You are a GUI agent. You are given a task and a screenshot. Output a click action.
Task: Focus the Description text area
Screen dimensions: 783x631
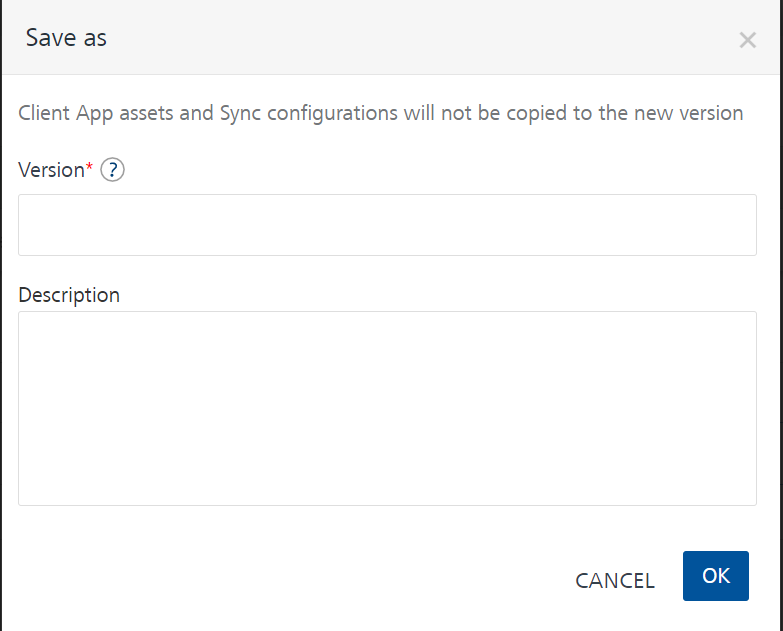tap(387, 408)
